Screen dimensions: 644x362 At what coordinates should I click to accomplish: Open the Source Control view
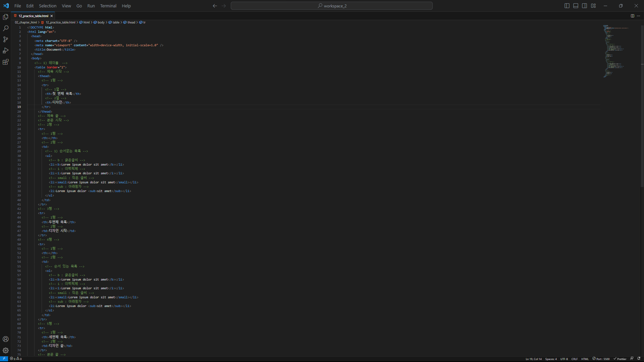[6, 40]
